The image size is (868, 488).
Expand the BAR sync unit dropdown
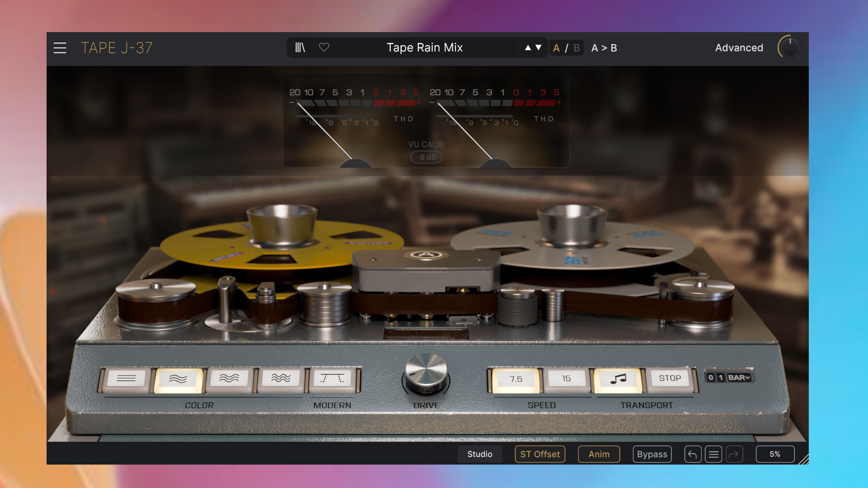coord(739,378)
